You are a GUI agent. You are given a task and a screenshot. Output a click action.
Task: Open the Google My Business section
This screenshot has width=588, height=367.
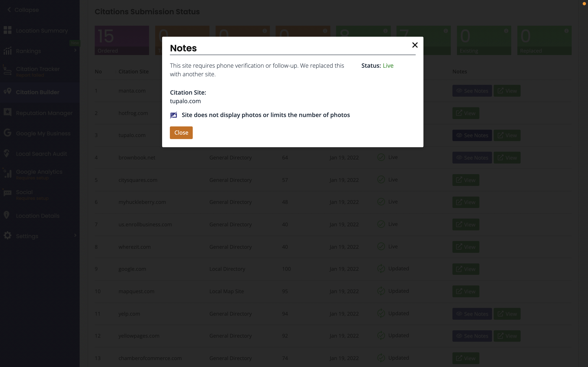[x=43, y=133]
